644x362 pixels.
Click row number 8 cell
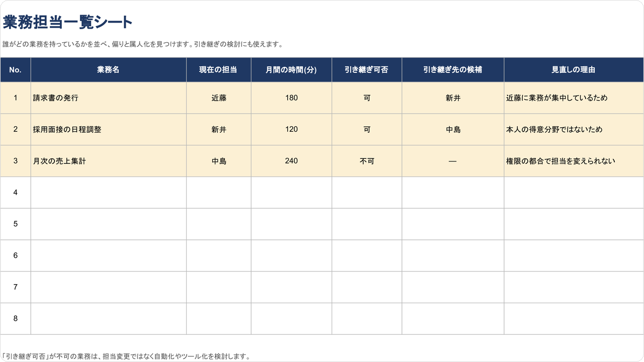click(x=16, y=319)
